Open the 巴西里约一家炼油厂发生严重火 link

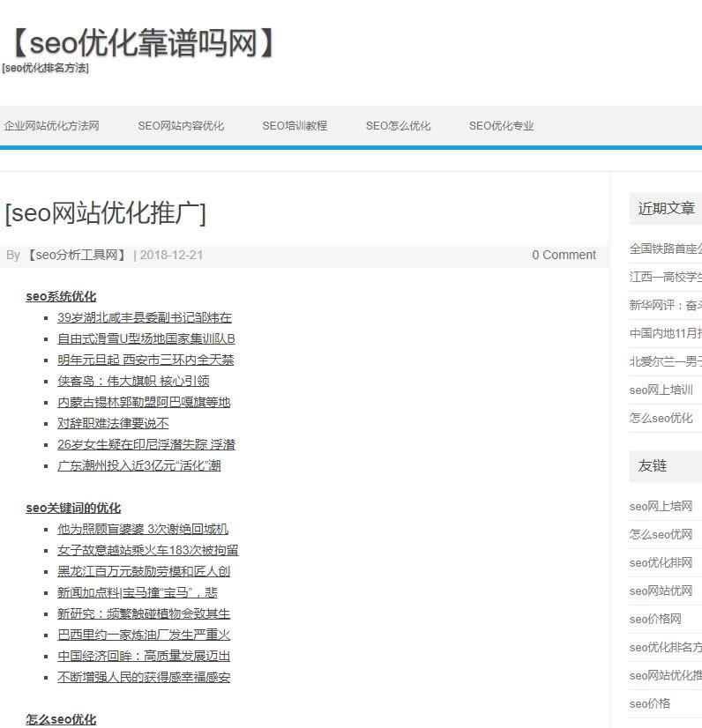tap(144, 635)
